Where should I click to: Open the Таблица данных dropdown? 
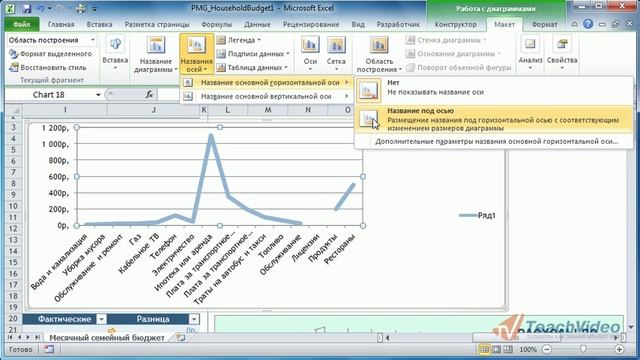tap(252, 67)
